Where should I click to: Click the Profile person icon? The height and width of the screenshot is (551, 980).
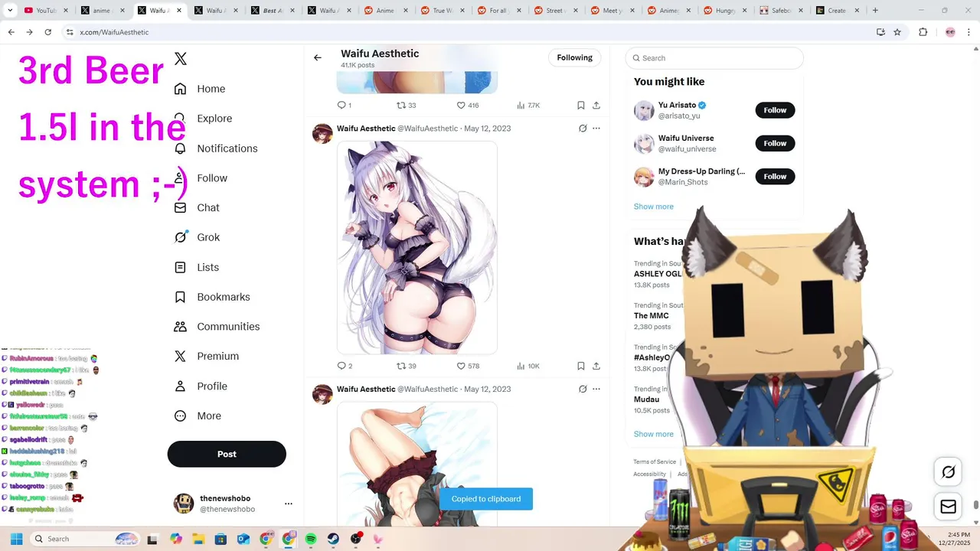coord(181,386)
